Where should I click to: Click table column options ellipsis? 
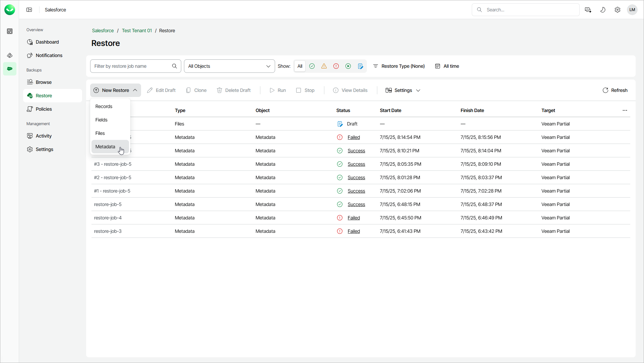click(625, 110)
